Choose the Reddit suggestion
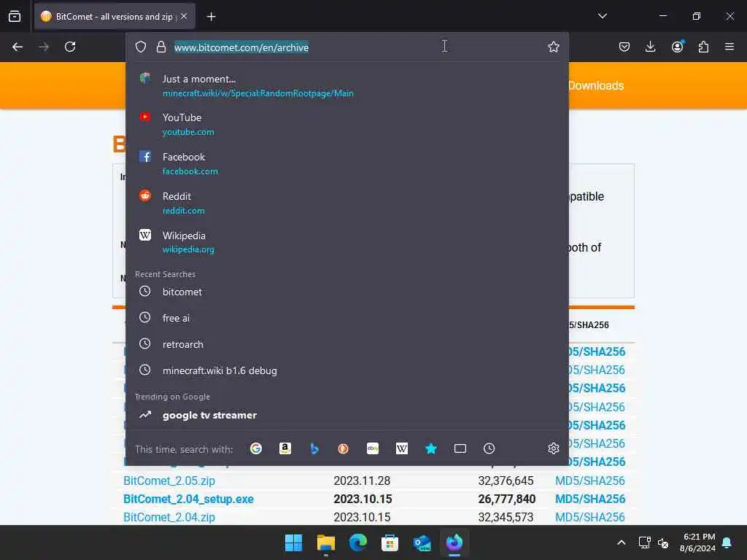This screenshot has height=560, width=747. point(347,203)
